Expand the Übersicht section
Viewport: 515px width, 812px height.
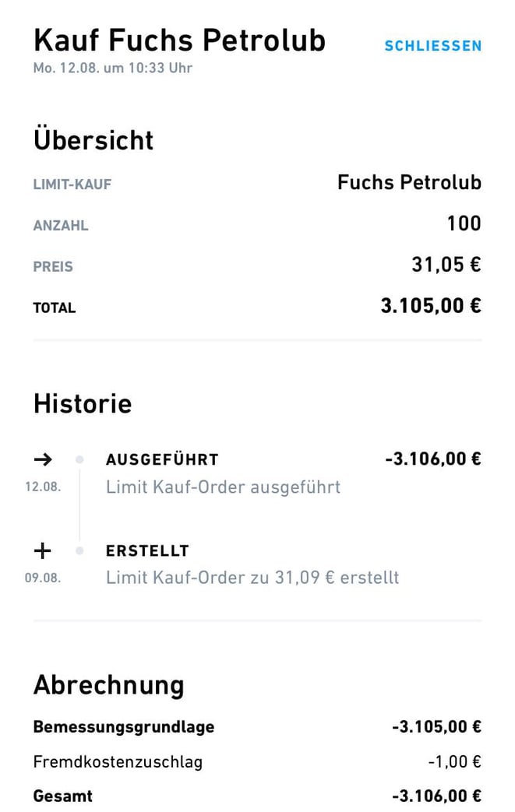coord(93,140)
